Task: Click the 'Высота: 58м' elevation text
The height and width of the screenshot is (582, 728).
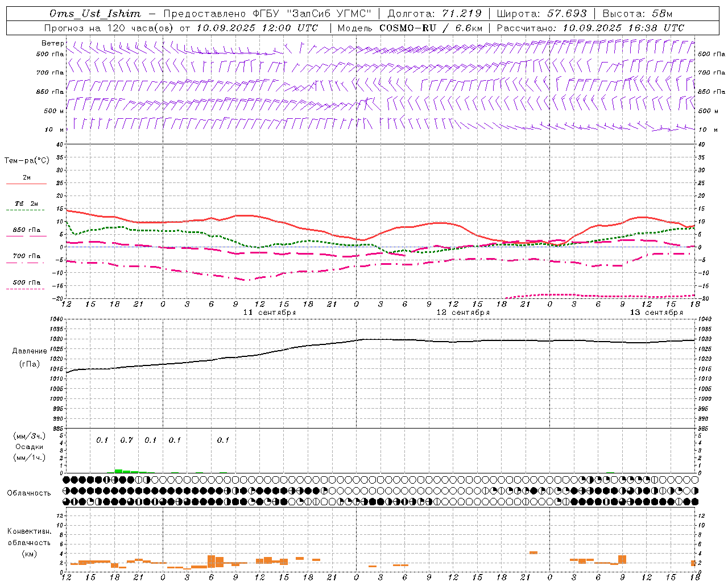Action: coord(638,14)
